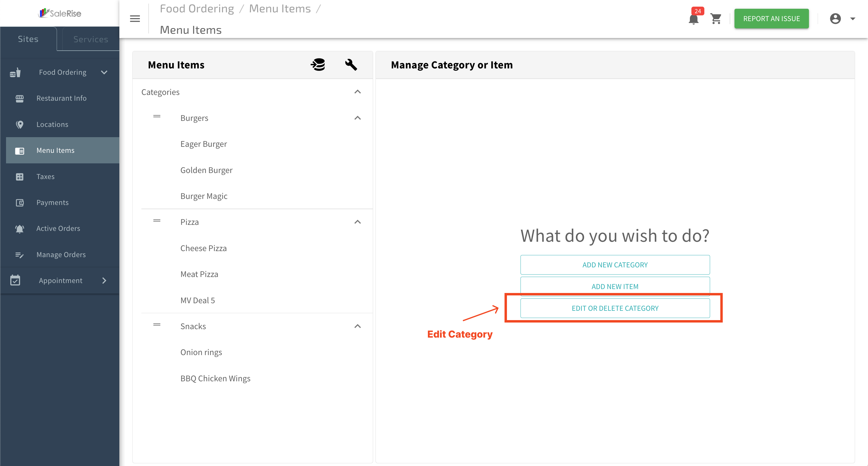Collapse the Food Ordering sidebar dropdown
868x466 pixels.
pos(104,72)
